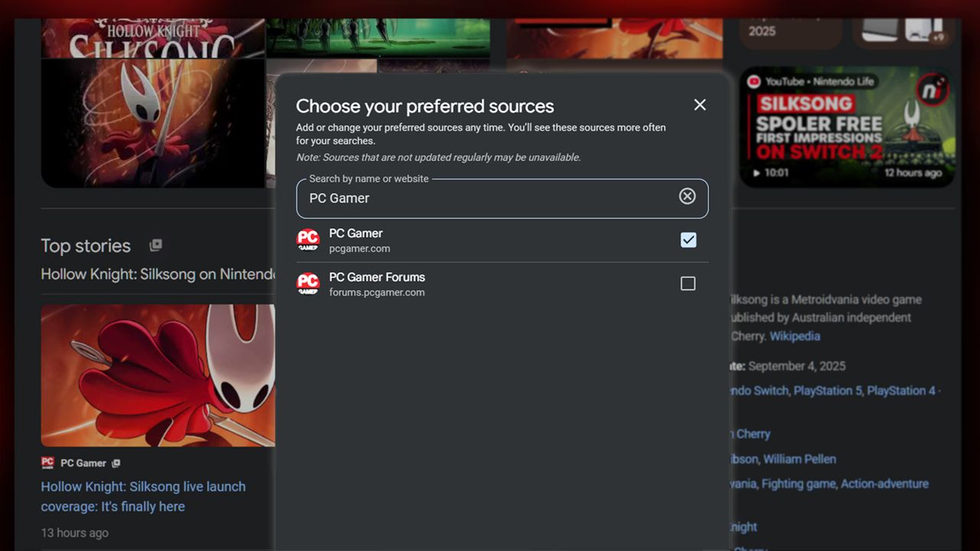Viewport: 980px width, 551px height.
Task: Enable forums.pcgamer.com as a preferred source
Action: coord(688,283)
